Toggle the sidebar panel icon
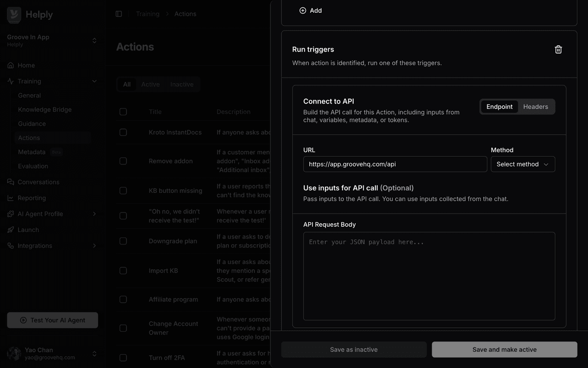Screen dimensions: 588x368 119,14
